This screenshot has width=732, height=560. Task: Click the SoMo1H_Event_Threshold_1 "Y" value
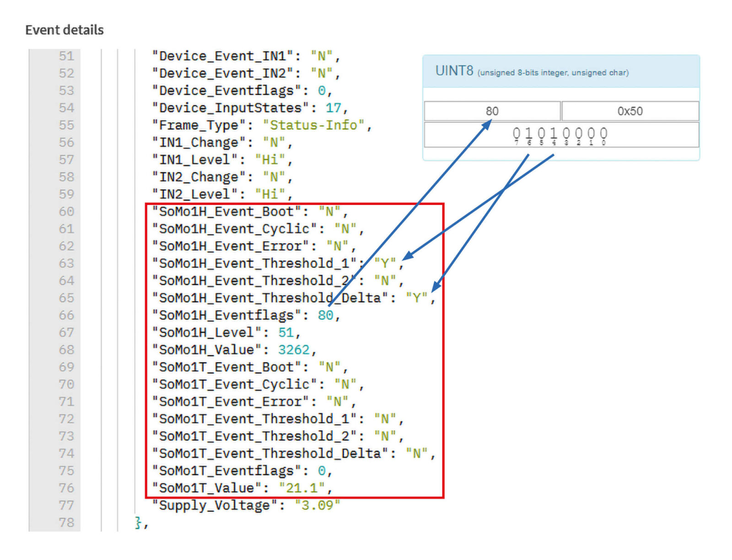[x=385, y=264]
